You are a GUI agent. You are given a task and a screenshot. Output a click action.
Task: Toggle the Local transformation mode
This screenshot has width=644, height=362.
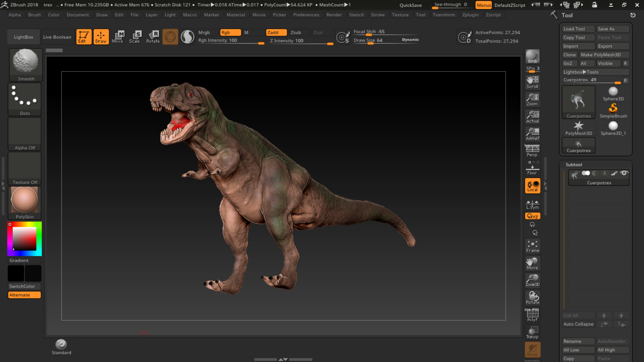click(533, 186)
